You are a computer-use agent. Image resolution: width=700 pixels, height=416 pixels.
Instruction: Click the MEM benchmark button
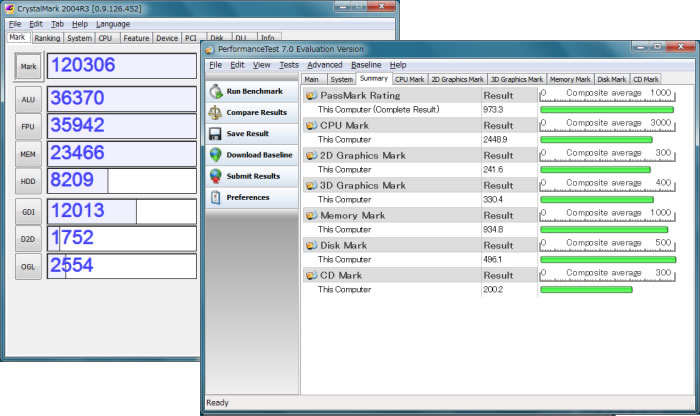pyautogui.click(x=28, y=154)
